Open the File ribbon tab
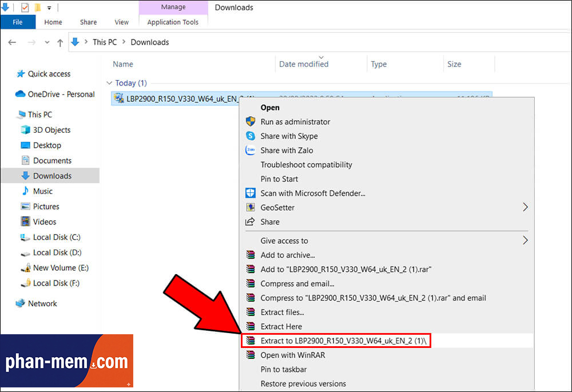This screenshot has height=392, width=572. 17,22
